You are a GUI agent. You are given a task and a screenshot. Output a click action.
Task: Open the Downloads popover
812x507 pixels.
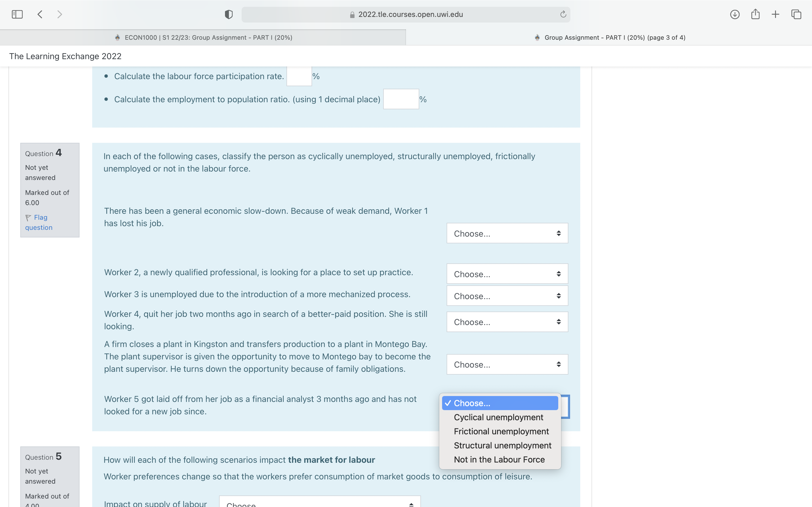click(734, 14)
